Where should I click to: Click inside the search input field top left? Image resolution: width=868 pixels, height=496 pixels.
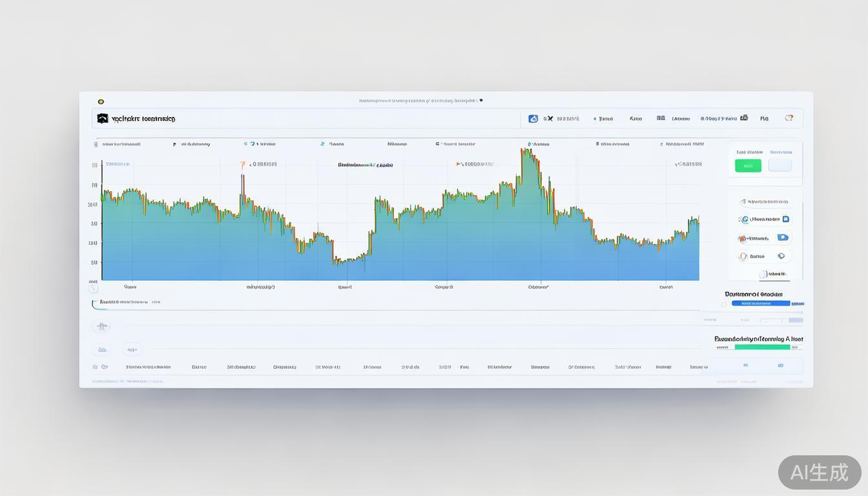point(258,118)
